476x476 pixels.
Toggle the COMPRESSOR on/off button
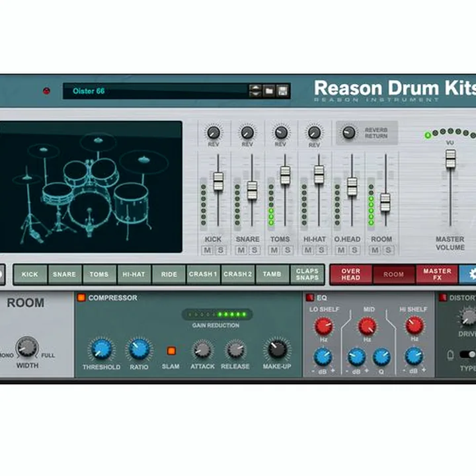[x=81, y=297]
